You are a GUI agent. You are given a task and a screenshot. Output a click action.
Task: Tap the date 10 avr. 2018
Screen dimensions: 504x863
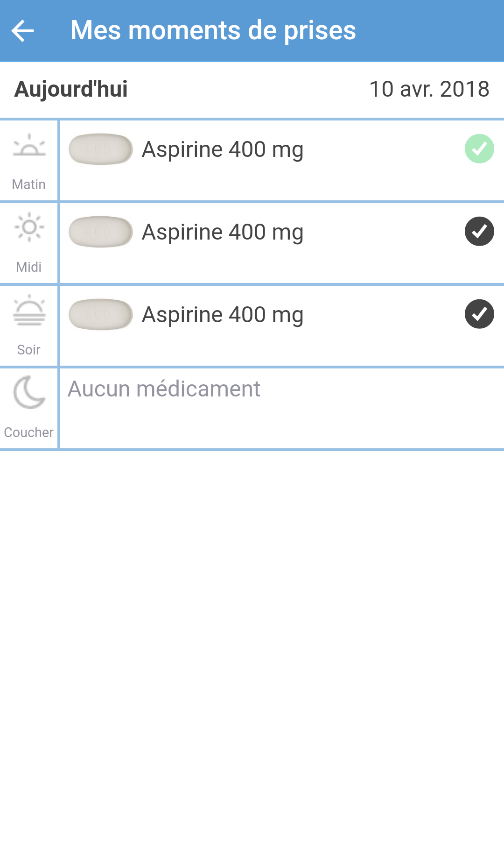[x=429, y=89]
